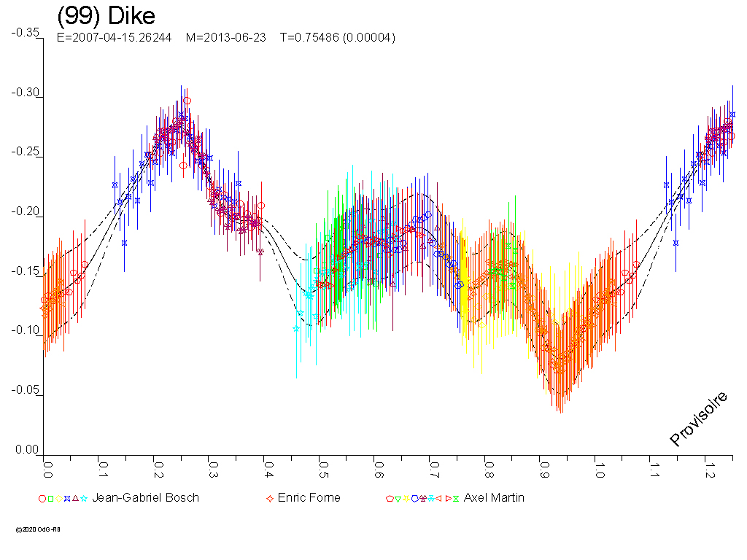Click the M=2013-06-23 date text

(x=225, y=38)
